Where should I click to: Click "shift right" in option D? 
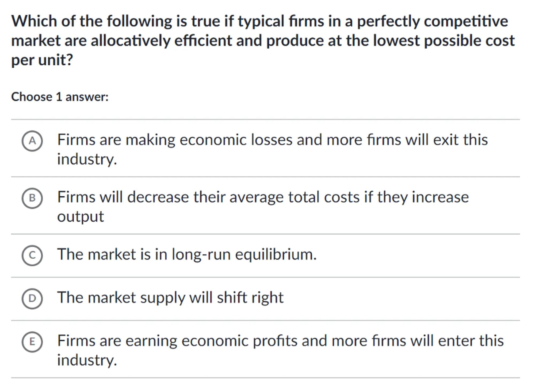250,297
